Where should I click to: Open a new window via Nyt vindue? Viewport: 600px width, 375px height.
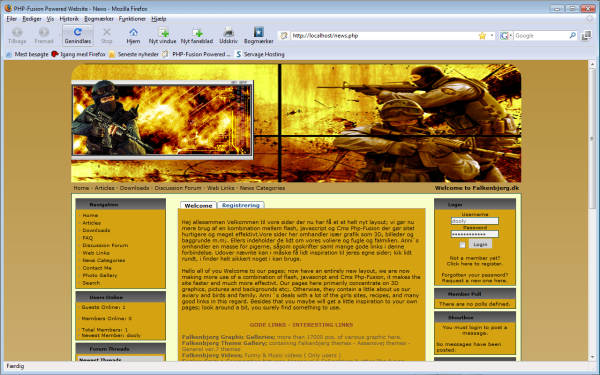pyautogui.click(x=163, y=35)
